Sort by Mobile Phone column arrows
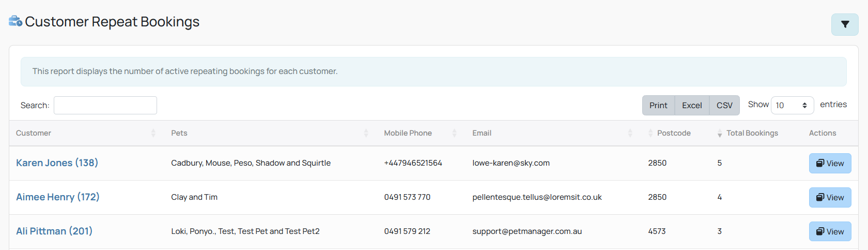The width and height of the screenshot is (868, 250). pyautogui.click(x=454, y=133)
